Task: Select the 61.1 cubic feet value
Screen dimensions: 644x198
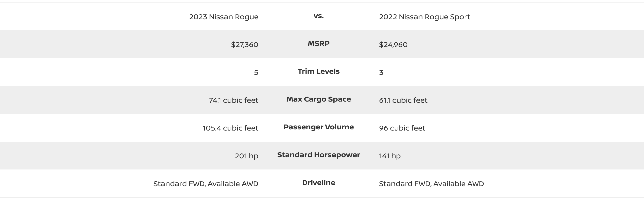Action: pyautogui.click(x=403, y=100)
